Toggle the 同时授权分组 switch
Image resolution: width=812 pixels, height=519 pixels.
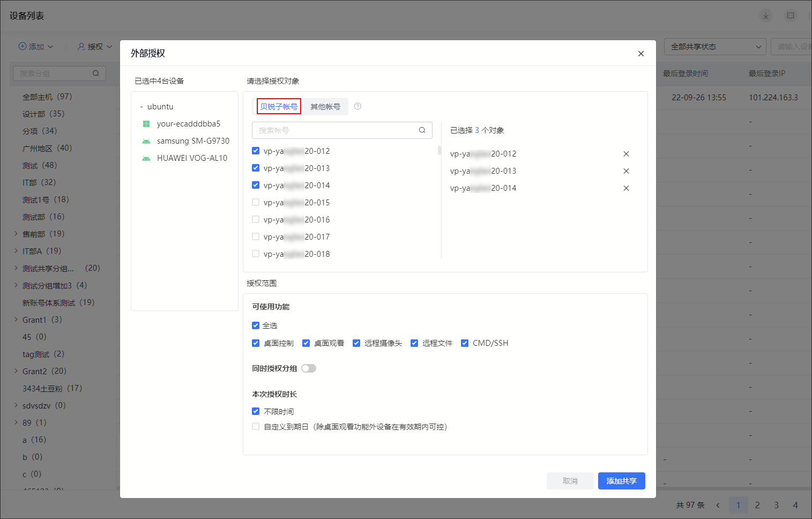(x=309, y=368)
